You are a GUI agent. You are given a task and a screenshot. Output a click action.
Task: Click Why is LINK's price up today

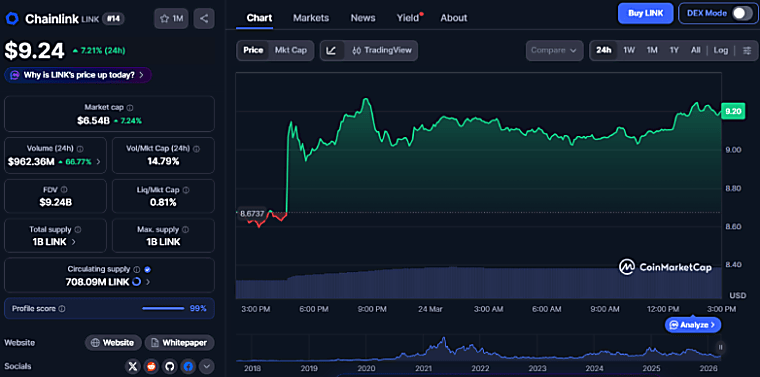point(78,75)
